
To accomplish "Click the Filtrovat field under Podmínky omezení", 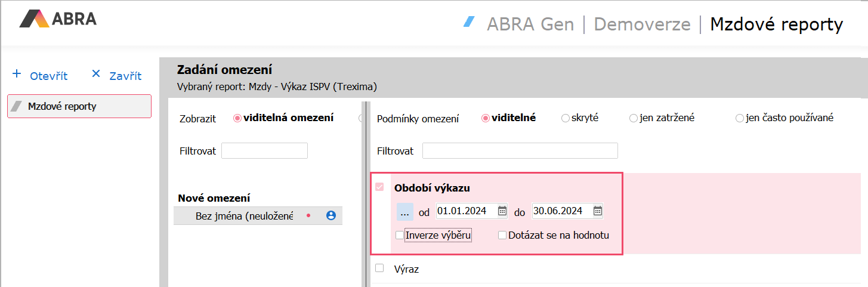I will [x=520, y=151].
